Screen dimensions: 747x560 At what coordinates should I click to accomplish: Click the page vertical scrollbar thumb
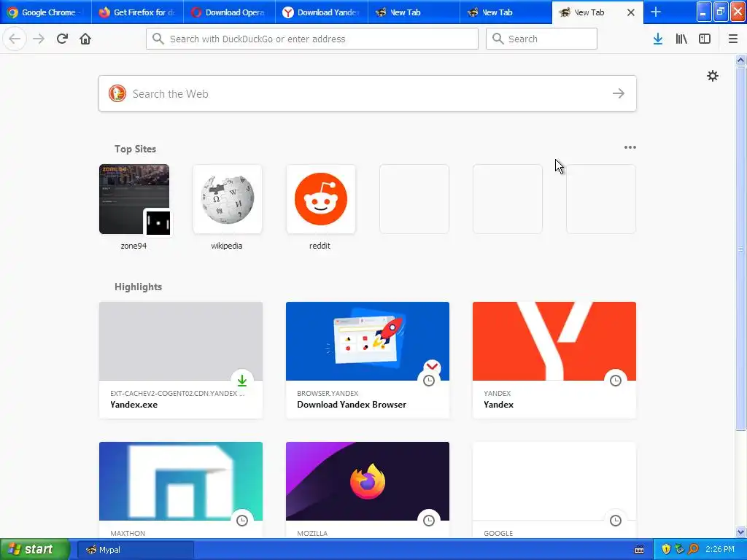click(x=740, y=248)
